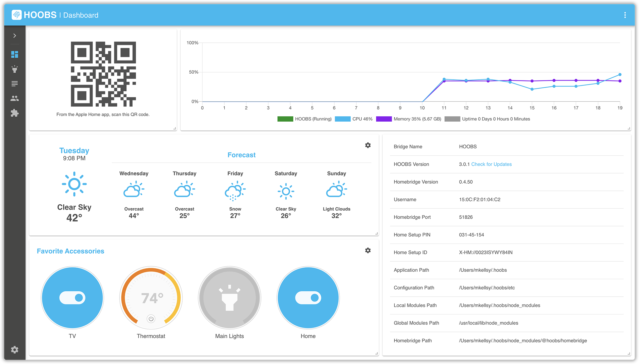Click the Homebridge Version value 0.4.50

click(466, 182)
